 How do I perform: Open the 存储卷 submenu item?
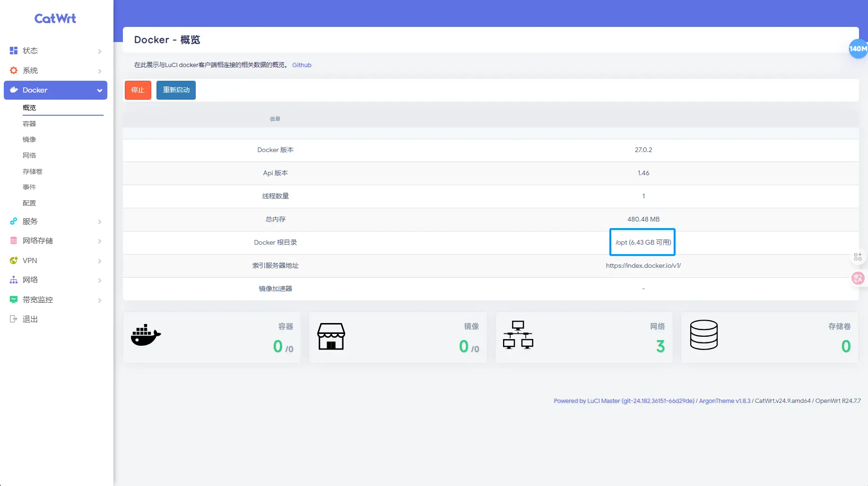33,171
